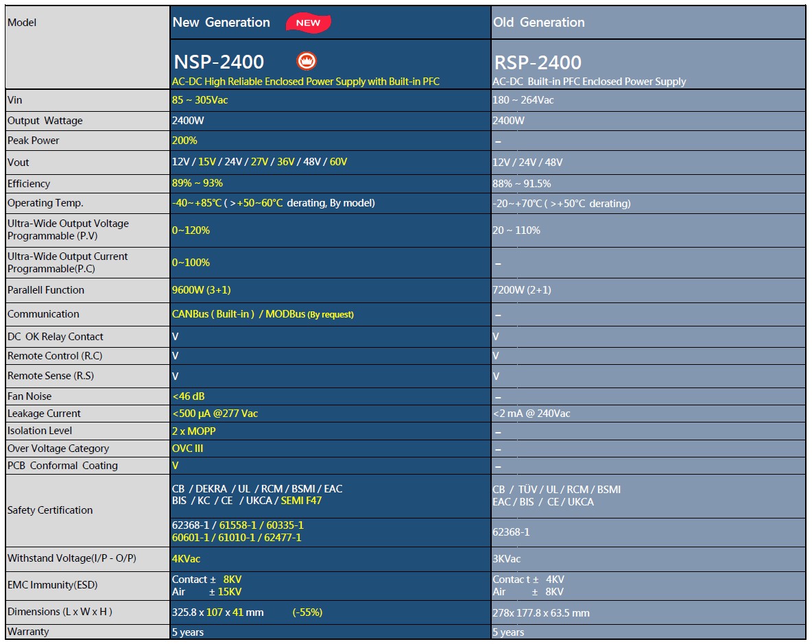This screenshot has width=812, height=644.
Task: Click the Vin row label
Action: click(x=14, y=100)
